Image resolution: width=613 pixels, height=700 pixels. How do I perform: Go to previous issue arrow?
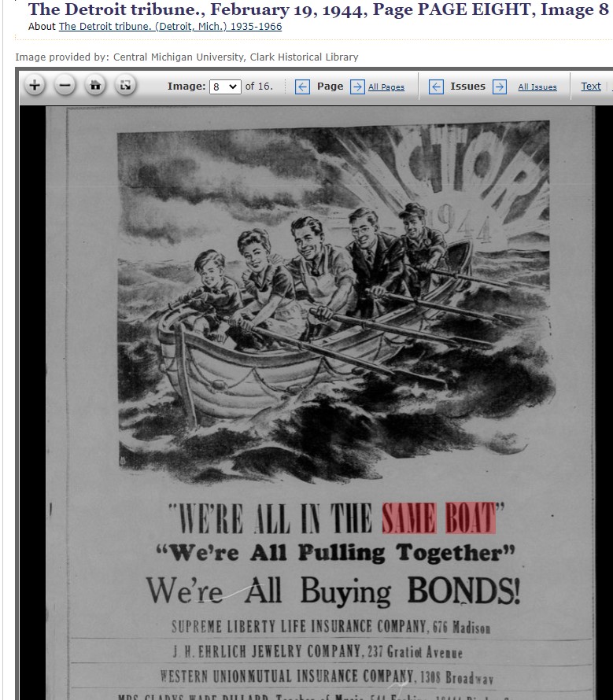436,87
